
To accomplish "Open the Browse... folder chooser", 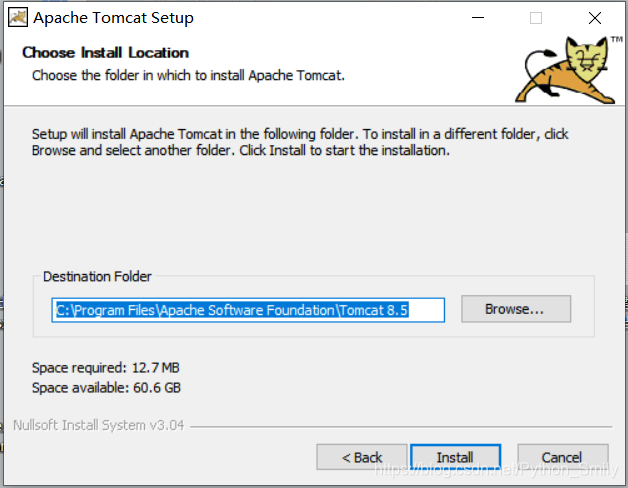I will pos(516,309).
